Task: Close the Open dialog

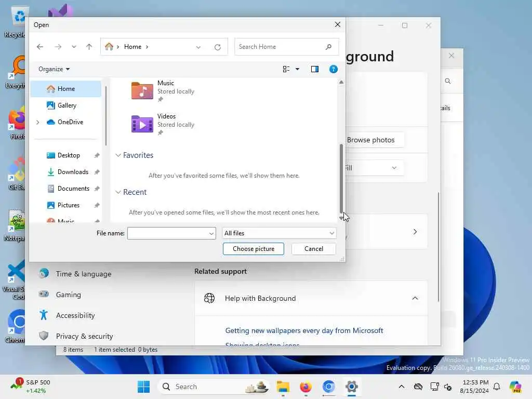Action: pos(337,25)
